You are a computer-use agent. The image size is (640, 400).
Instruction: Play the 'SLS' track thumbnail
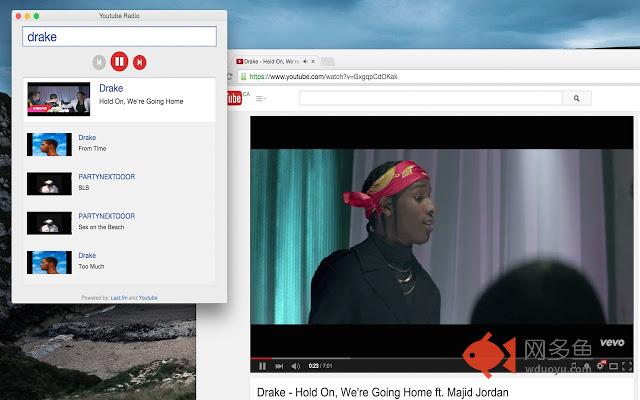coord(49,184)
